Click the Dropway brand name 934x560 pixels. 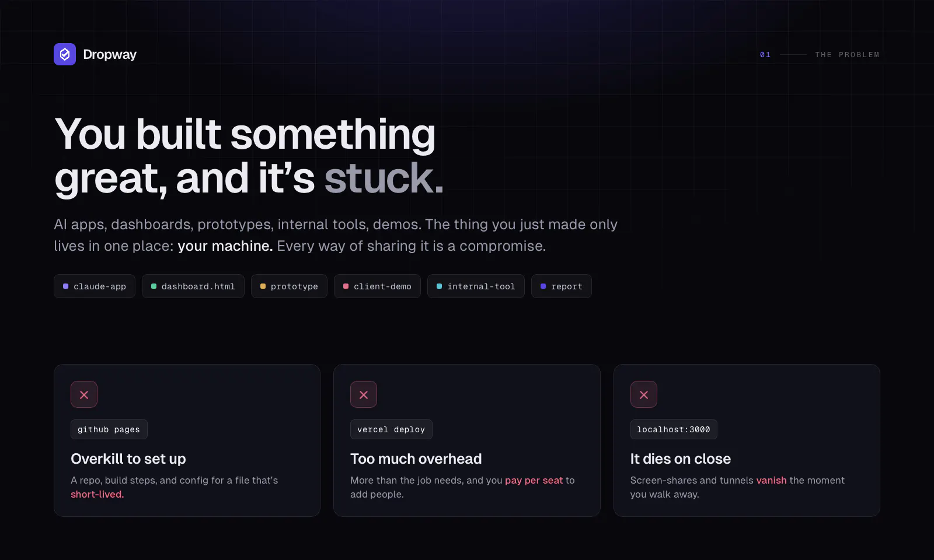(110, 54)
